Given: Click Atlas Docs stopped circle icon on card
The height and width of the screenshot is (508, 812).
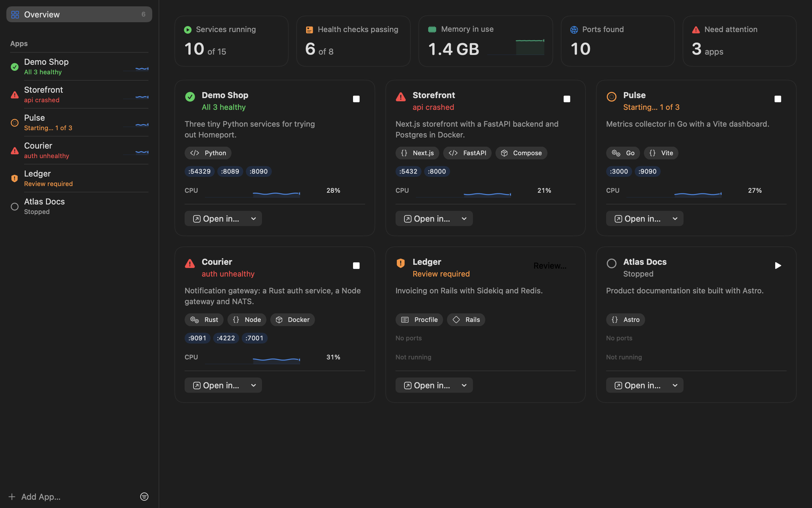Looking at the screenshot, I should coord(611,264).
